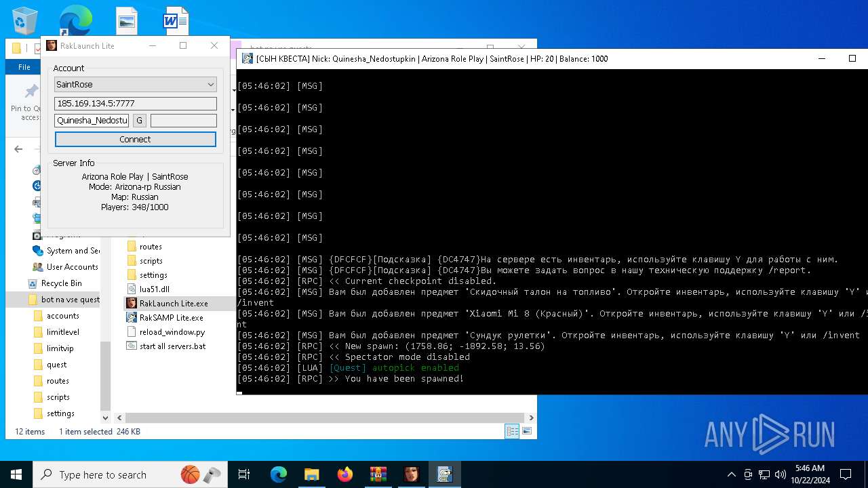
Task: Open the File tab in File Explorer
Action: (24, 67)
